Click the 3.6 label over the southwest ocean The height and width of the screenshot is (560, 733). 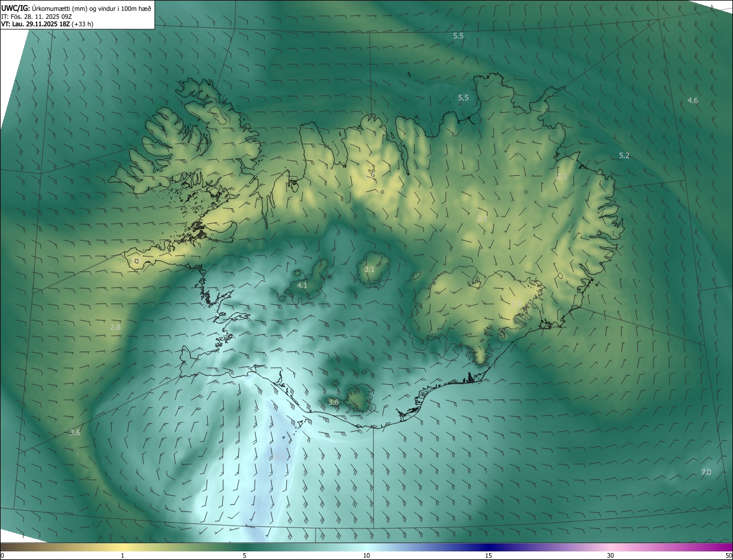pyautogui.click(x=74, y=433)
